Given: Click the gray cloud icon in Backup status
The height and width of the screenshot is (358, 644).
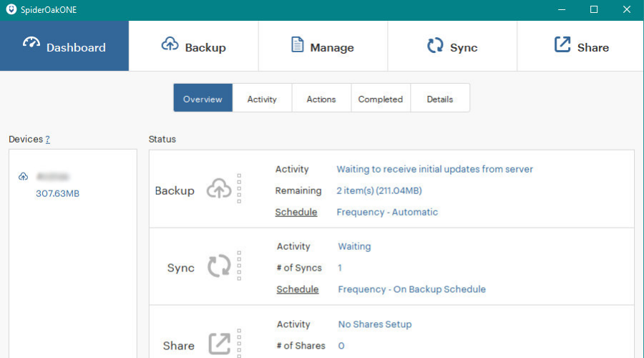Looking at the screenshot, I should tap(219, 188).
